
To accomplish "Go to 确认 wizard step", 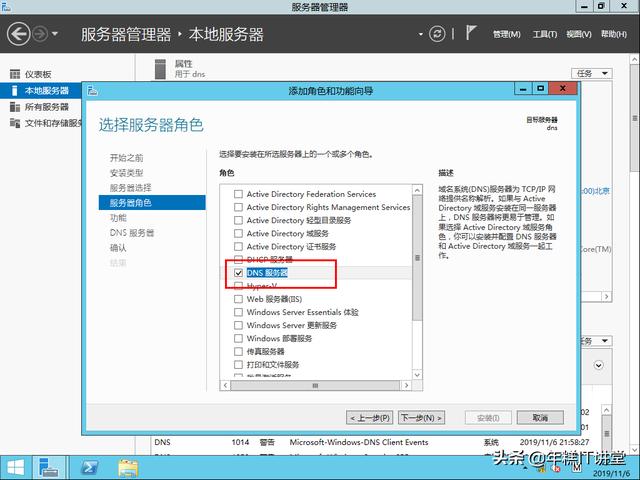I will pos(118,248).
